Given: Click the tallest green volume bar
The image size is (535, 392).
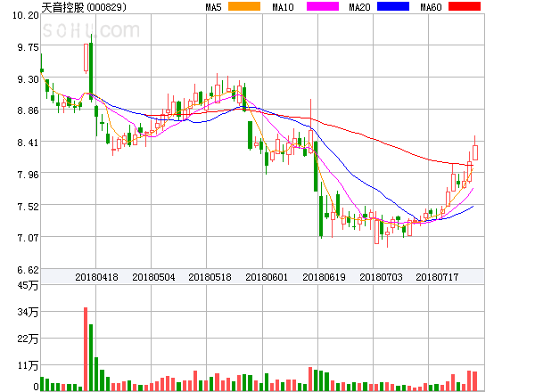Looking at the screenshot, I should [x=91, y=357].
